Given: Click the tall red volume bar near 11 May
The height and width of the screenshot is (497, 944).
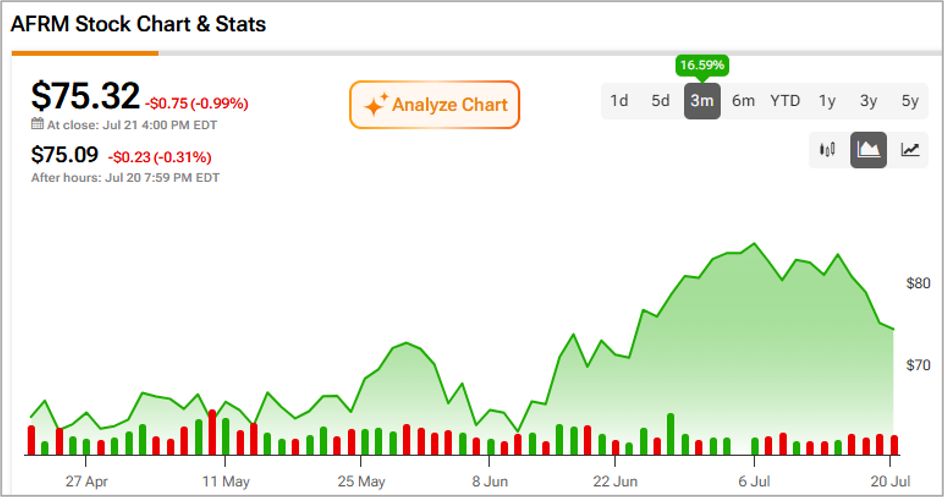Looking at the screenshot, I should pyautogui.click(x=212, y=432).
